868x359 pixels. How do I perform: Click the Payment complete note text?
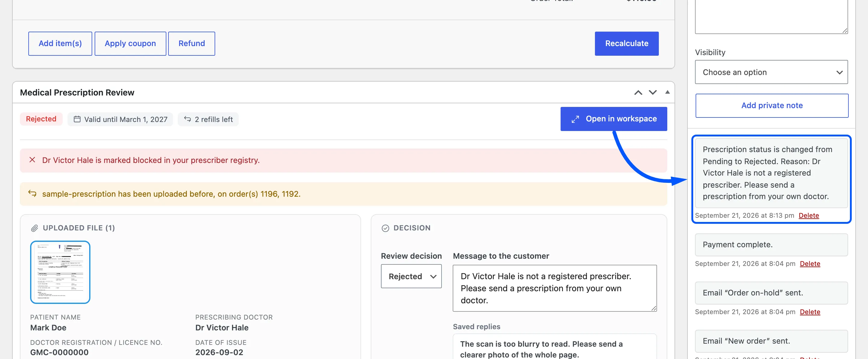coord(737,245)
